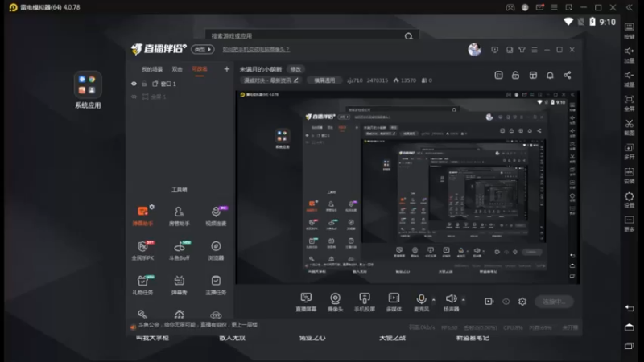Click the 连接中 streaming button
Image resolution: width=644 pixels, height=362 pixels.
point(554,302)
